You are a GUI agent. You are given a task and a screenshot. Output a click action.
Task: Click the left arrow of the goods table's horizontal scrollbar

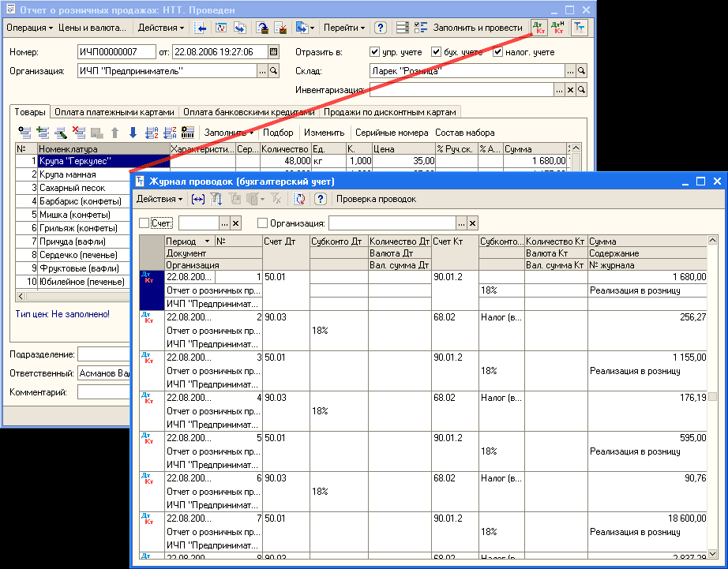(x=21, y=296)
